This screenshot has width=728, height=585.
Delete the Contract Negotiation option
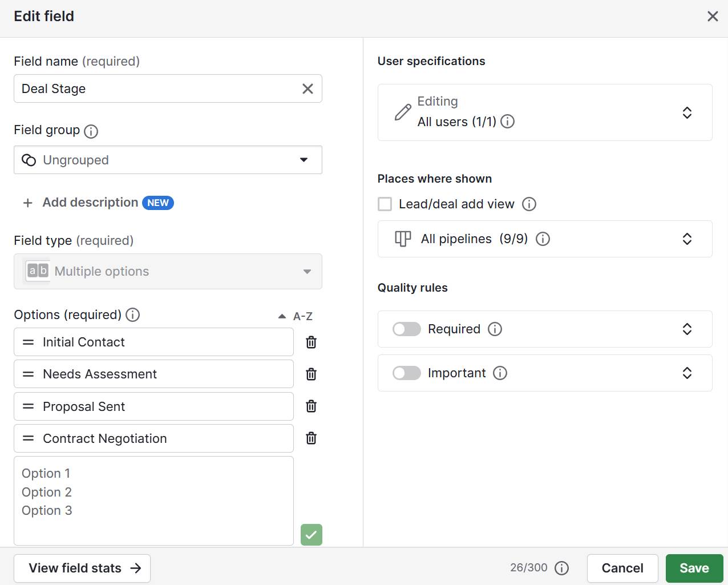pyautogui.click(x=311, y=438)
